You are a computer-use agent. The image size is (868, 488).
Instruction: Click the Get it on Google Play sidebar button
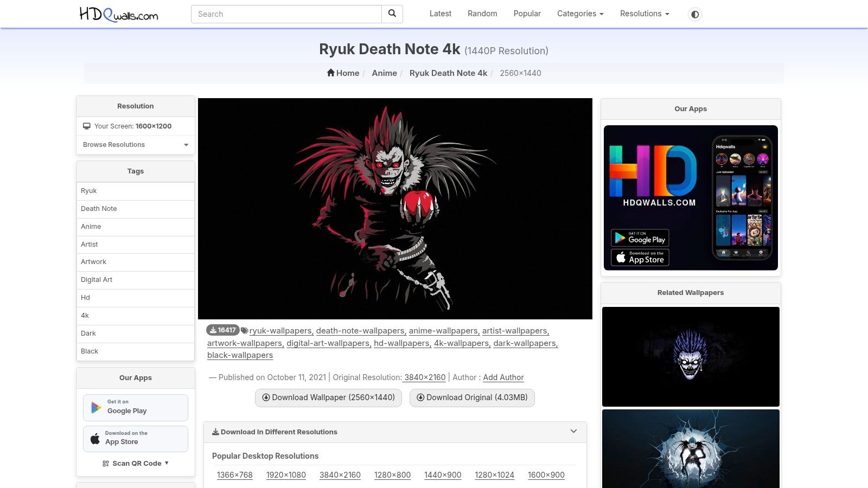tap(136, 407)
